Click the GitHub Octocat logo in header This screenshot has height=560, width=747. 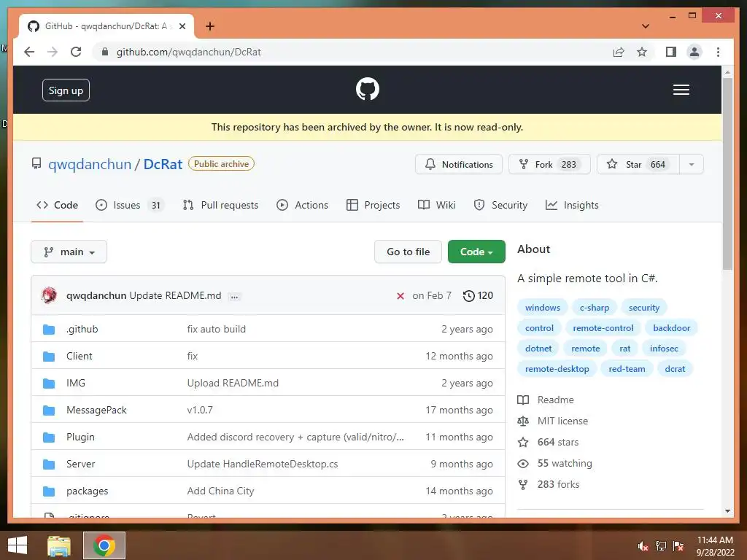[x=368, y=89]
